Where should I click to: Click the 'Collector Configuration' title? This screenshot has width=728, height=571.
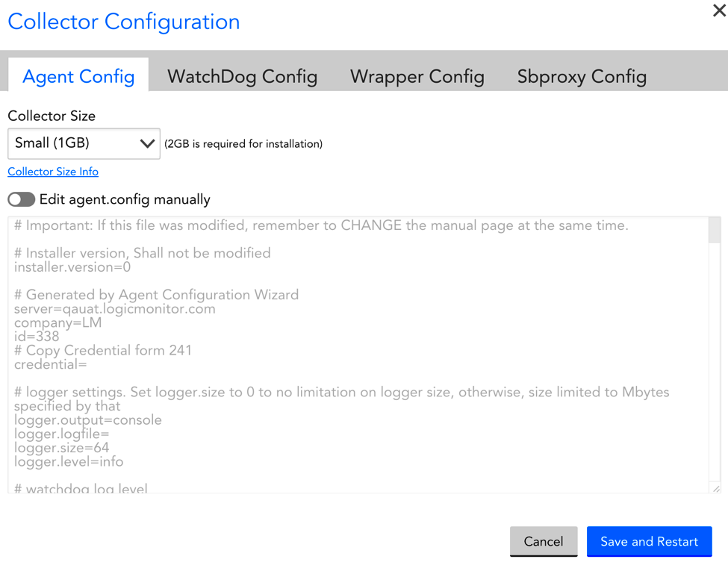124,22
